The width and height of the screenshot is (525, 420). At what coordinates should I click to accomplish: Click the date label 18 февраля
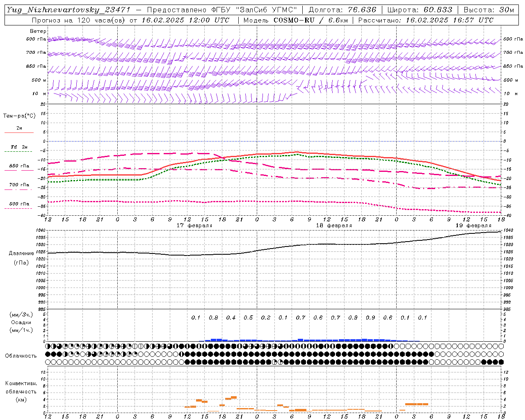[x=334, y=226]
